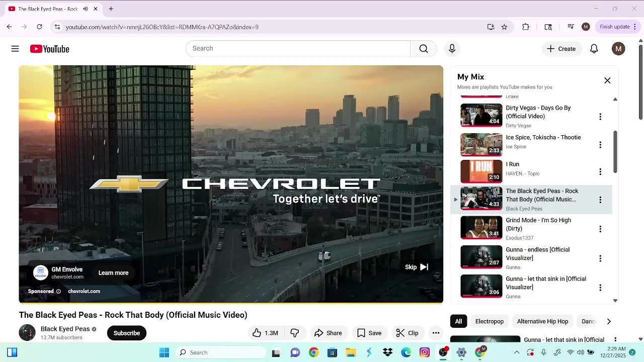Click the sponsored info icon
The width and height of the screenshot is (644, 362).
coord(58,291)
